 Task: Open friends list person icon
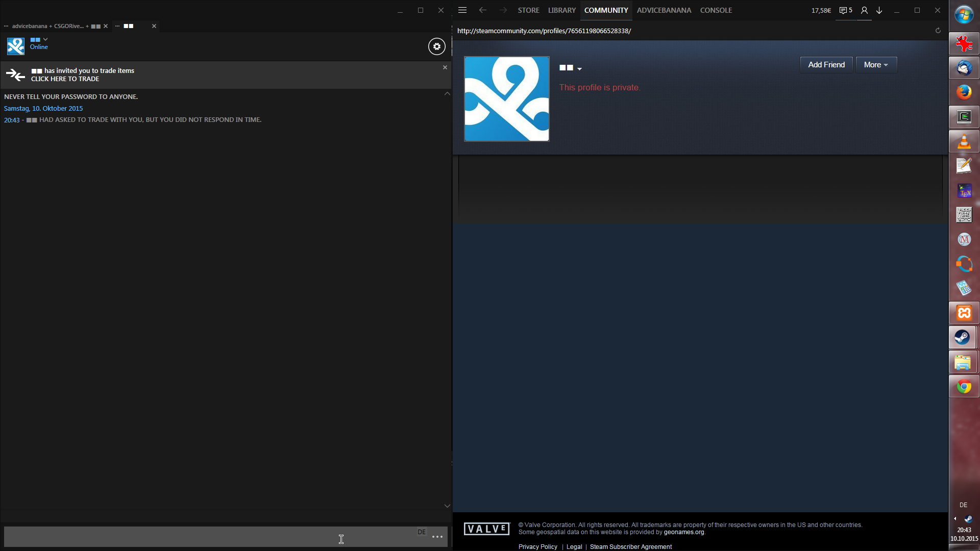[864, 10]
